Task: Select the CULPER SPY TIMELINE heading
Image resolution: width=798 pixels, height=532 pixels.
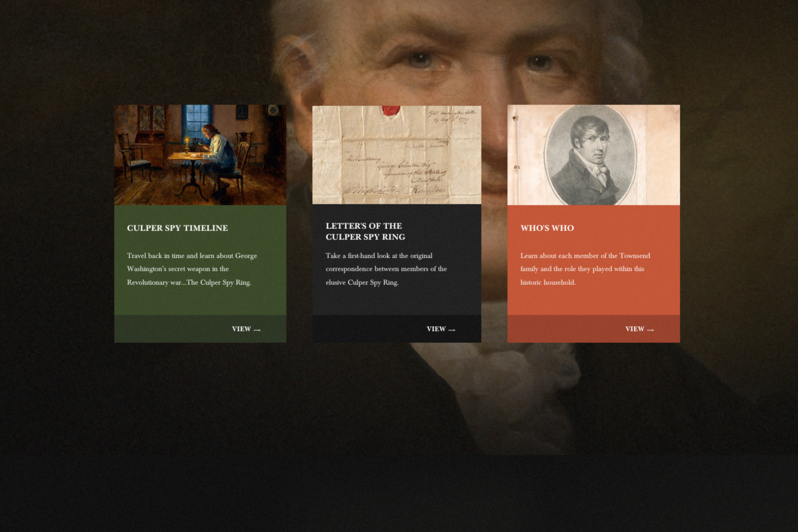Action: tap(177, 228)
